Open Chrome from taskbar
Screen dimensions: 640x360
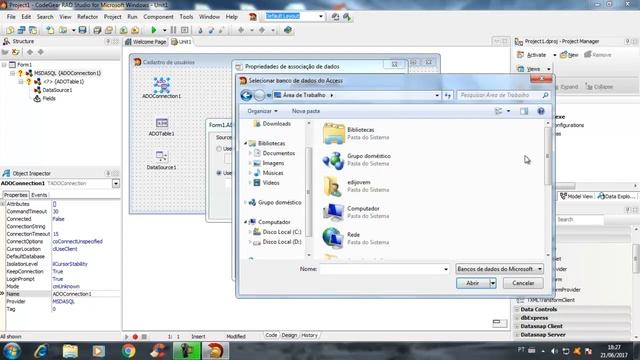coord(128,351)
